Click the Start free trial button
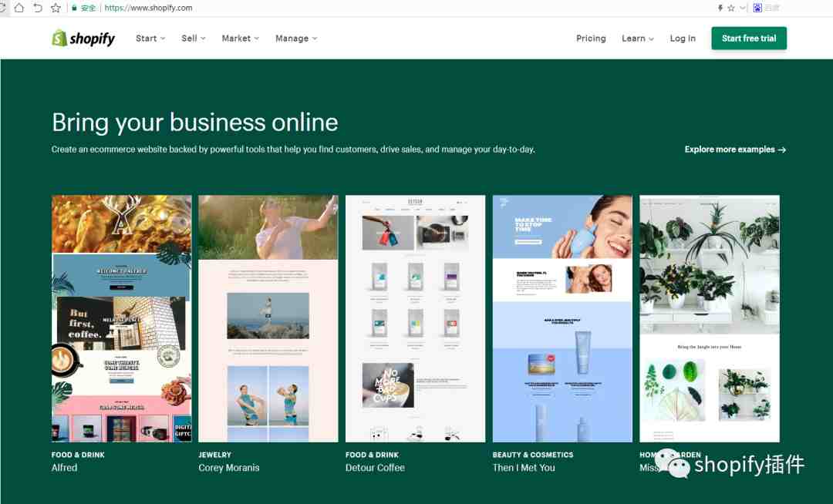 749,39
